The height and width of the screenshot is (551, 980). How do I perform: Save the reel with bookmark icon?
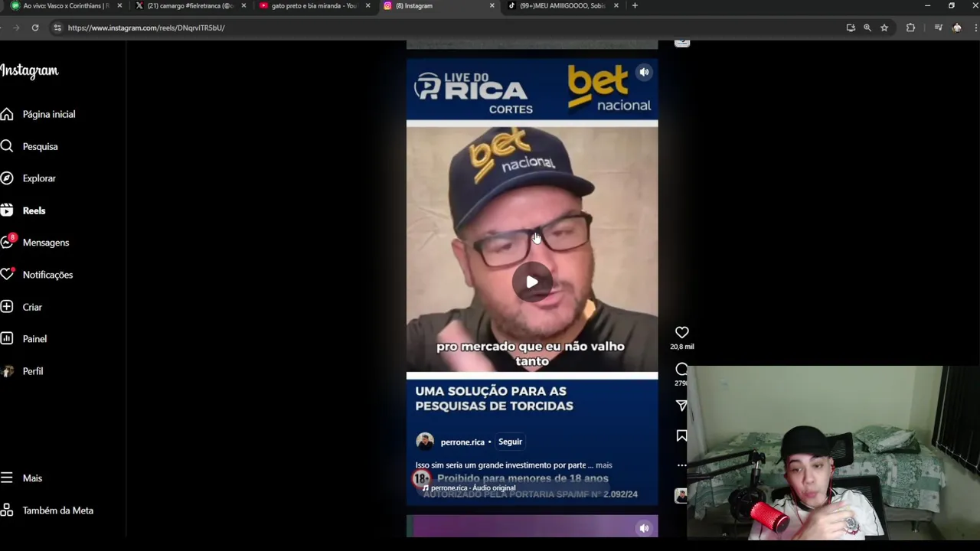point(681,435)
